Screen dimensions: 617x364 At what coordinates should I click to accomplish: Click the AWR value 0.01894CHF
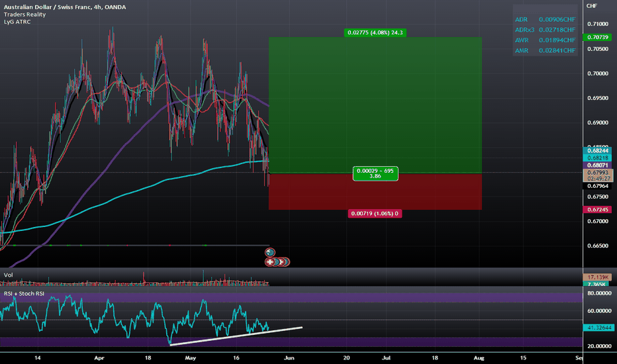[557, 40]
